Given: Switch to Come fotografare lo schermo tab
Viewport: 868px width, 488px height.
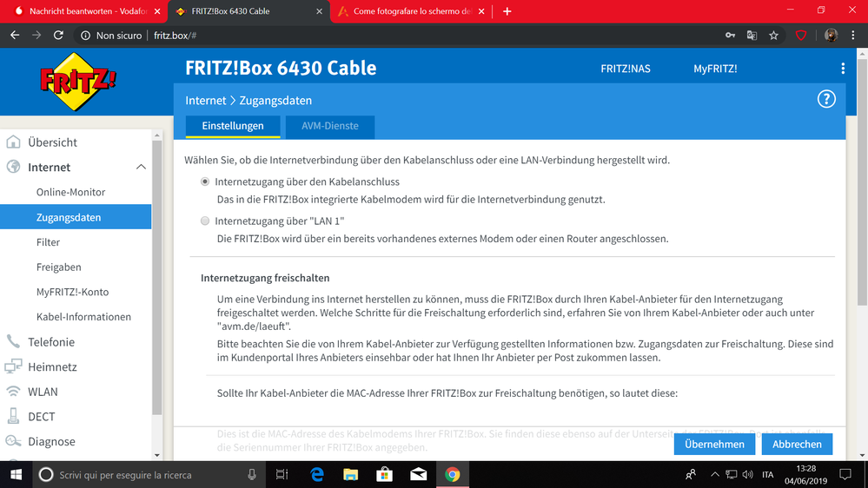Looking at the screenshot, I should click(x=412, y=11).
